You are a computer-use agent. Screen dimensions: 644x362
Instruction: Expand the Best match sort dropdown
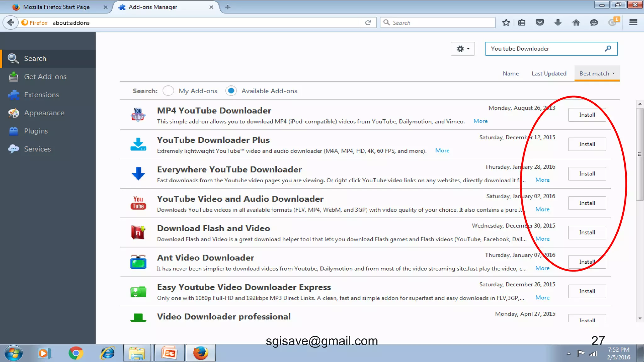coord(597,74)
